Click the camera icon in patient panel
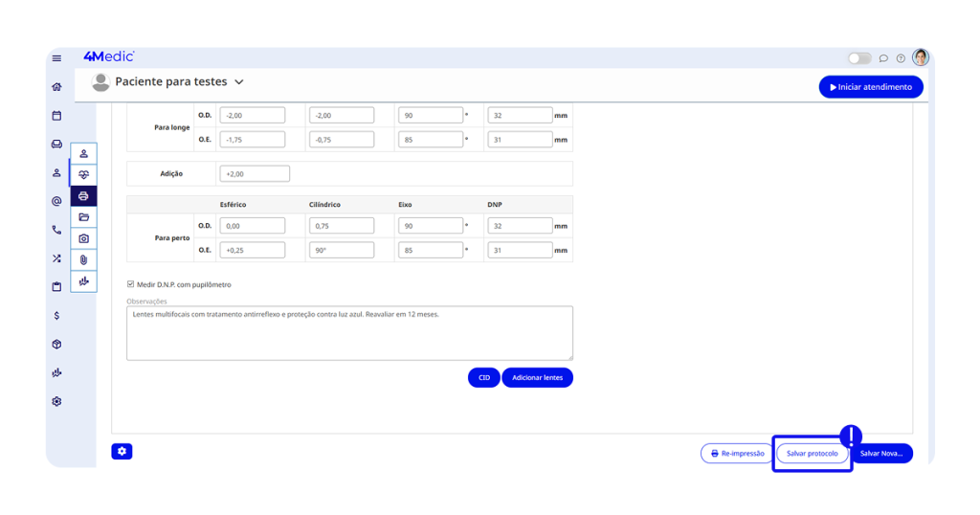This screenshot has height=515, width=980. point(83,238)
